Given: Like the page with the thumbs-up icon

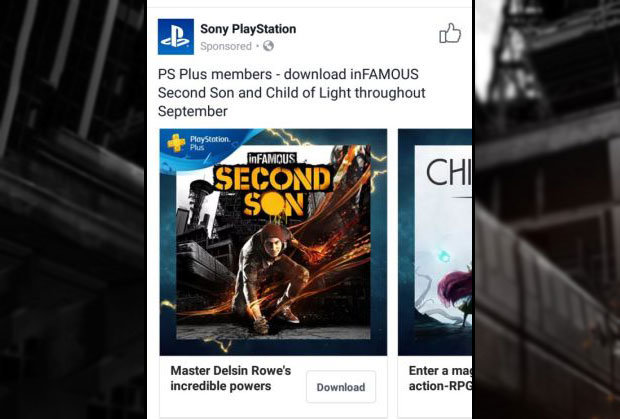Looking at the screenshot, I should (450, 33).
